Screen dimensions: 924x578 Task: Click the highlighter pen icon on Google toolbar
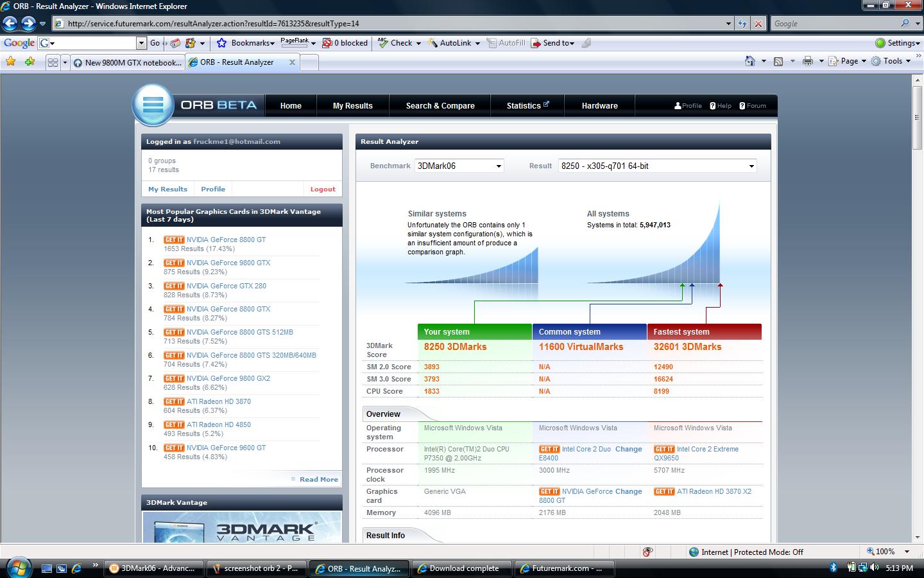tap(586, 43)
